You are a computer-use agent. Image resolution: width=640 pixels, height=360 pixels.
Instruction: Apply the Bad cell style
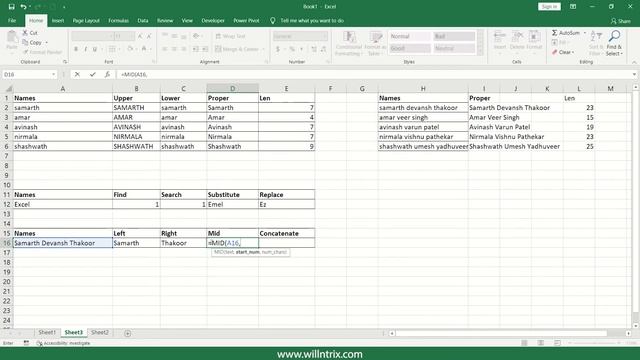tap(454, 36)
